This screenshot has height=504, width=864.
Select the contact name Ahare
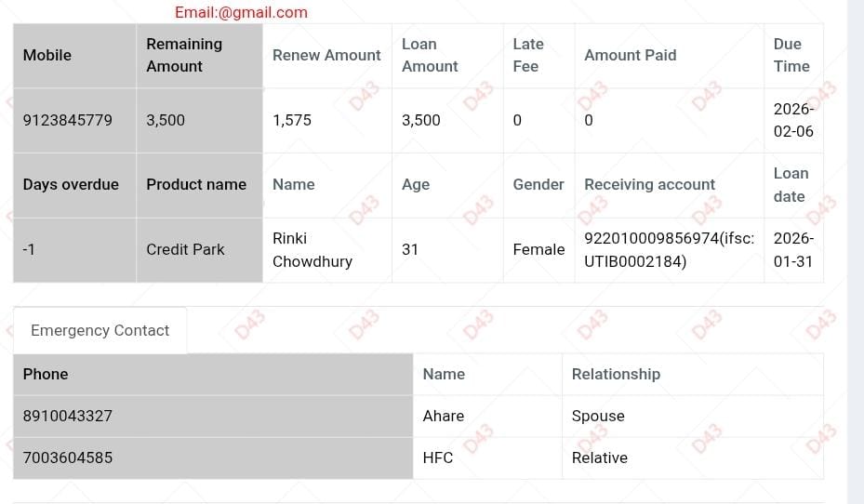click(444, 416)
